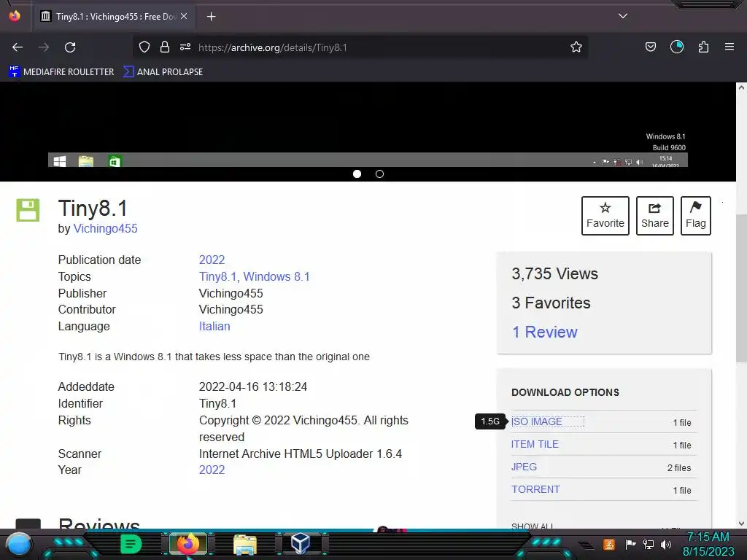The image size is (747, 560).
Task: Open the tracking protection shield icon
Action: 144,47
